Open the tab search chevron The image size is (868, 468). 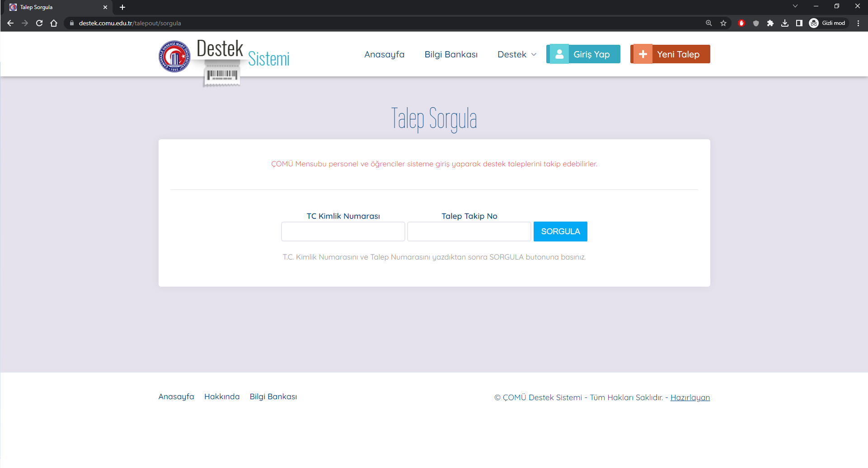pyautogui.click(x=795, y=6)
